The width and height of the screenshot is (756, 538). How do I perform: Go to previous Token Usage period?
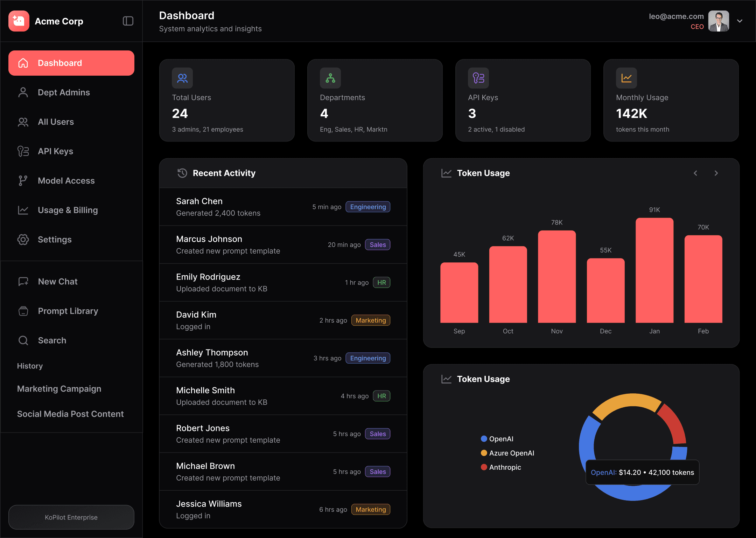point(695,173)
